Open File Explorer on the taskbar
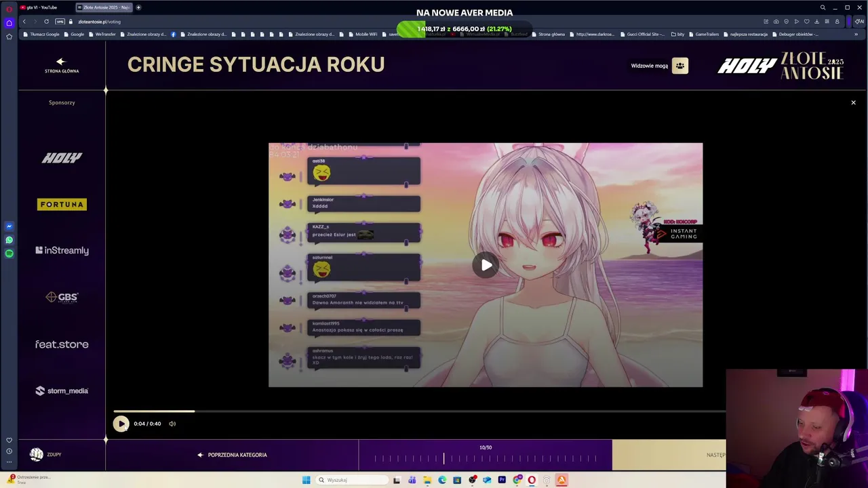 427,480
